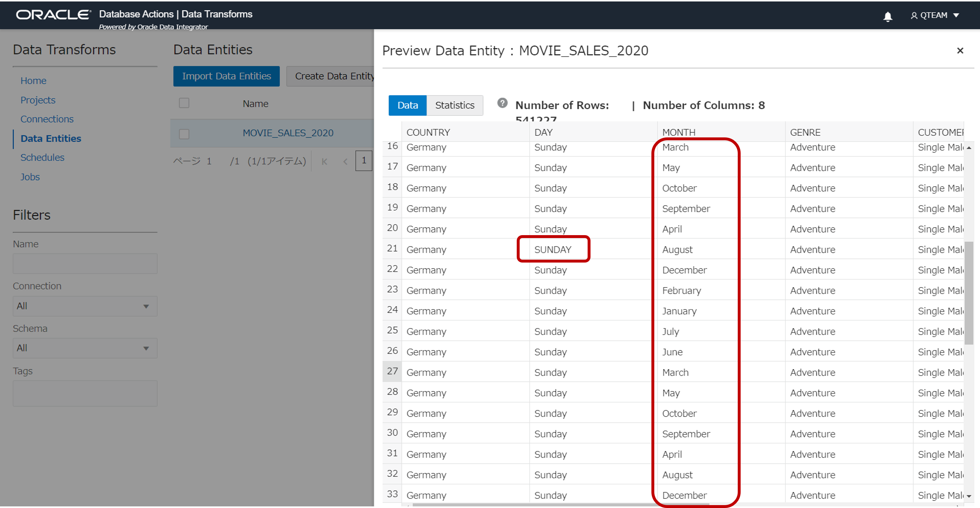Expand the Connection filter dropdown
The height and width of the screenshot is (508, 980).
coord(85,306)
